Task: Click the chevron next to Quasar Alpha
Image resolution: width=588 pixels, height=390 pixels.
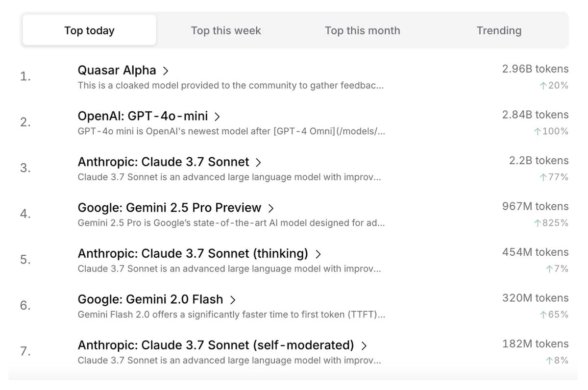Action: pyautogui.click(x=166, y=71)
